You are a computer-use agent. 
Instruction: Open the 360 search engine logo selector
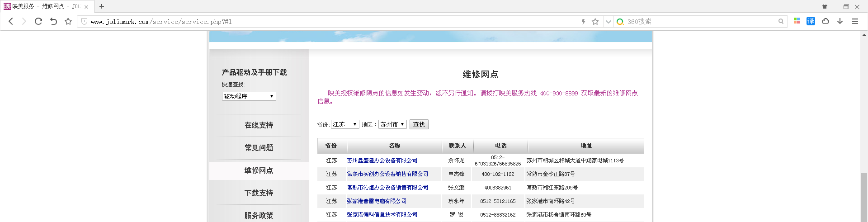pos(620,21)
